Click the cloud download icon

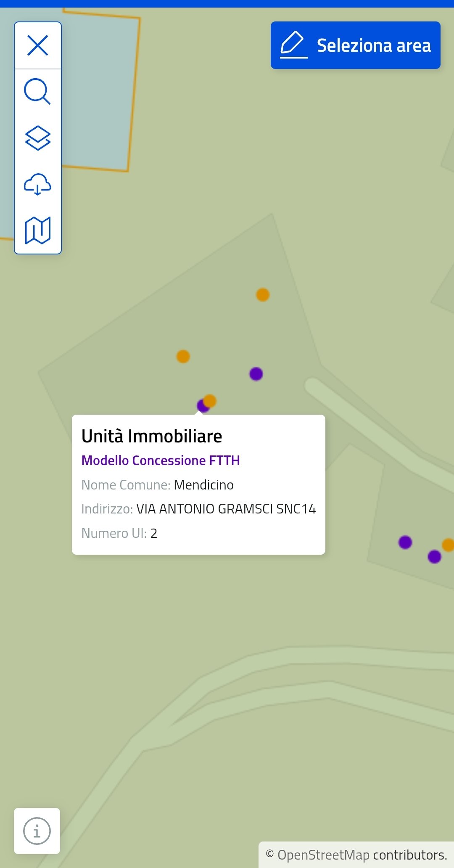tap(37, 184)
